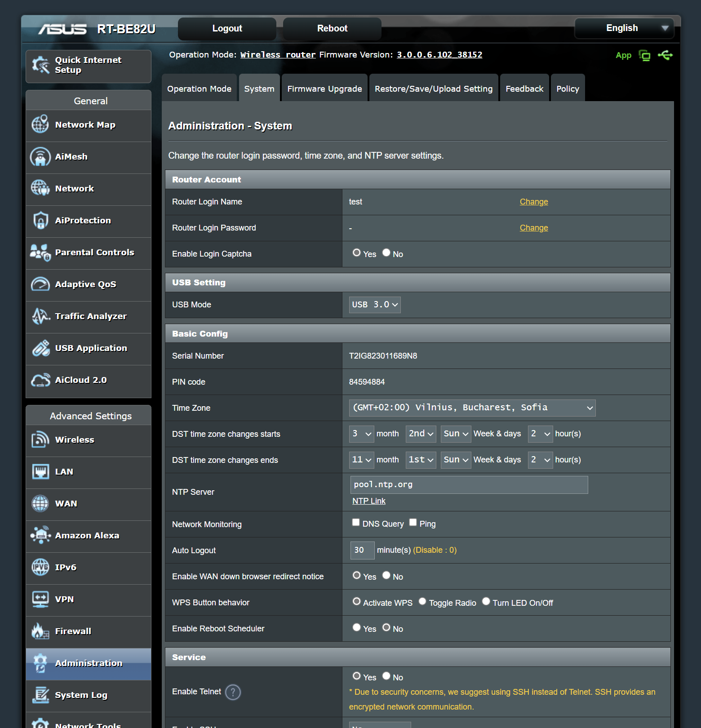701x728 pixels.
Task: Open Restore/Save/Upload Setting tab
Action: (x=434, y=89)
